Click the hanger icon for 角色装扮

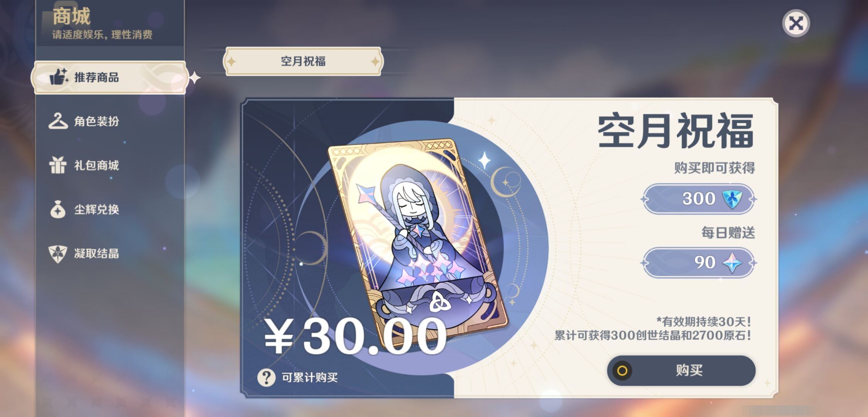[58, 121]
